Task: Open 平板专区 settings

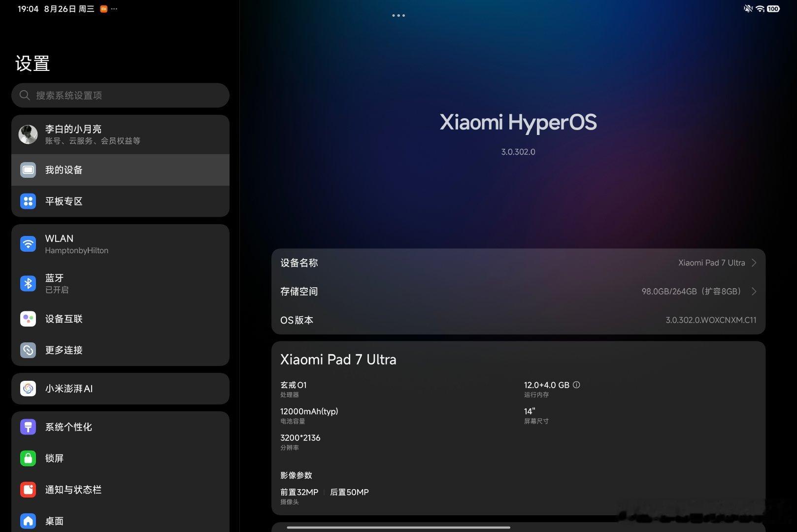Action: 120,201
